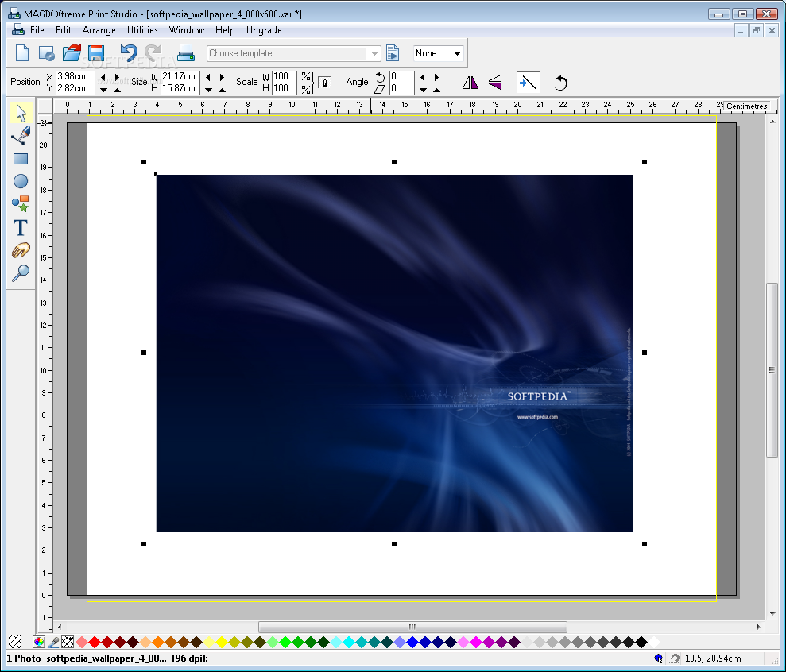Click the ruler origin crosshair

coord(45,106)
